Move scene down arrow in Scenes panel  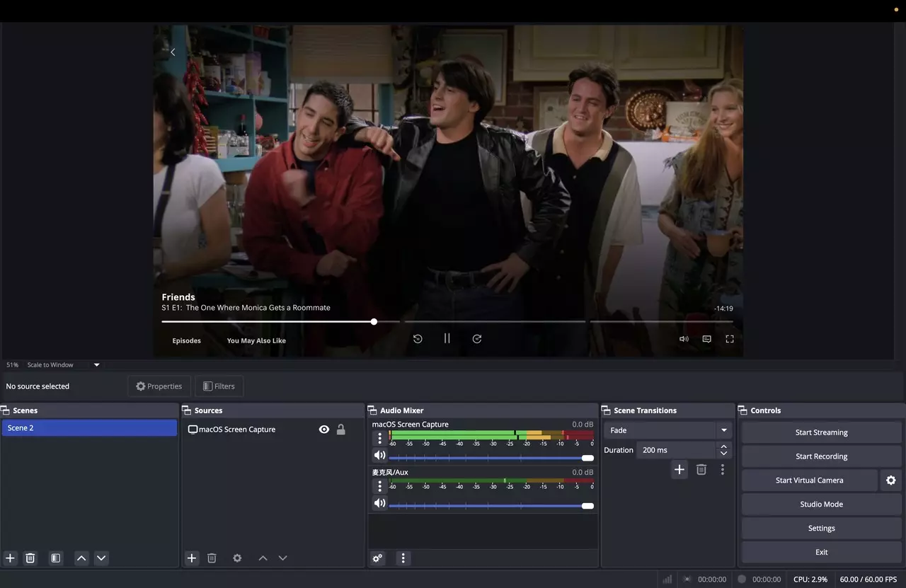click(x=101, y=558)
